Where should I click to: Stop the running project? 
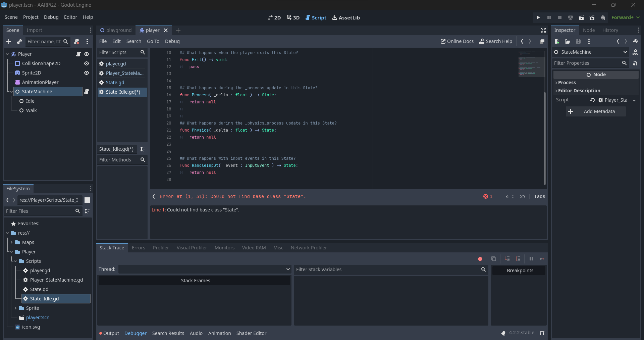tap(559, 17)
